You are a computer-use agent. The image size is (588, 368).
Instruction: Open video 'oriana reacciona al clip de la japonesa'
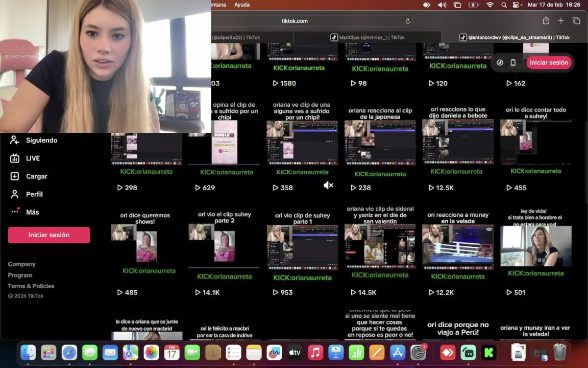380,143
